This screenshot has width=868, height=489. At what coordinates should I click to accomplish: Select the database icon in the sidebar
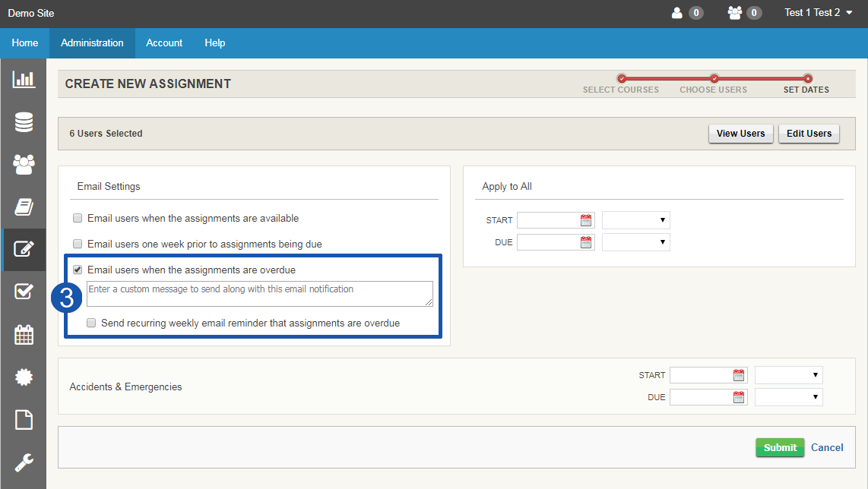tap(24, 121)
